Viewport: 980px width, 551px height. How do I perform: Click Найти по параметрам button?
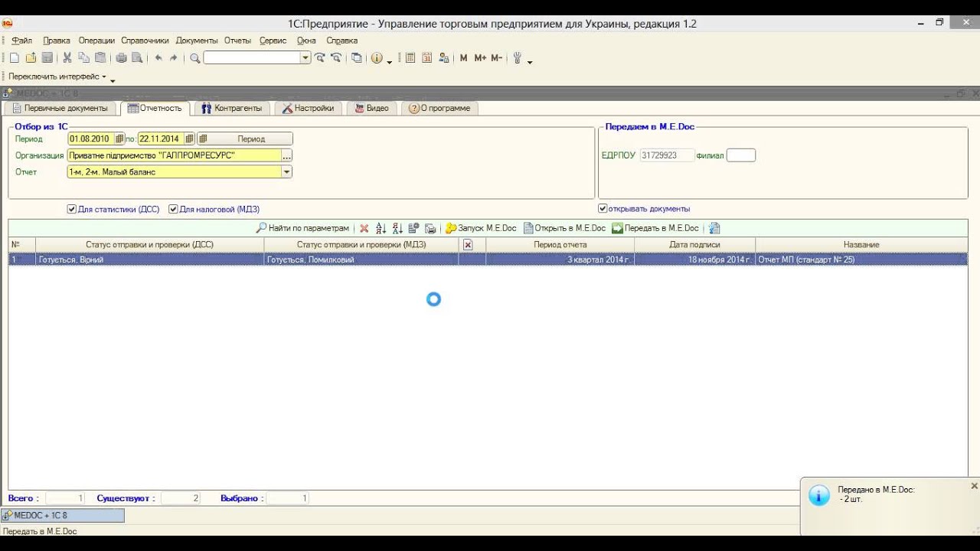302,228
